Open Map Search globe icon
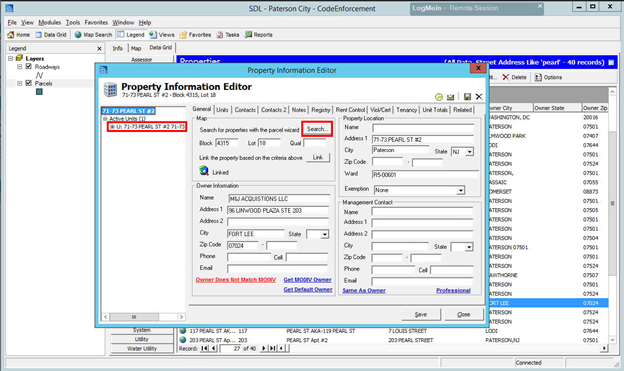This screenshot has width=624, height=371. pyautogui.click(x=78, y=35)
